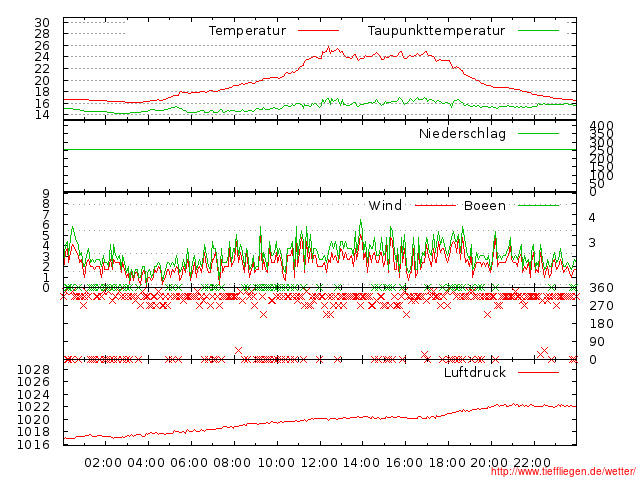Click the 270 wind direction axis label
Viewport: 640px width, 480px height.
[601, 306]
